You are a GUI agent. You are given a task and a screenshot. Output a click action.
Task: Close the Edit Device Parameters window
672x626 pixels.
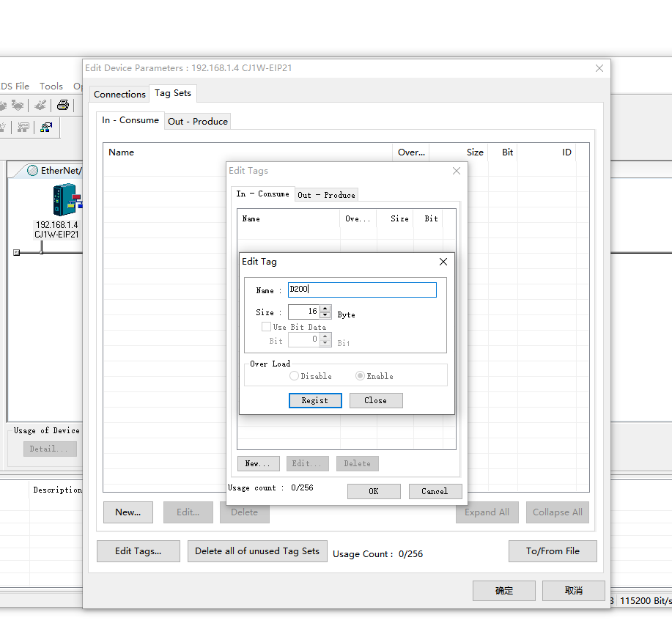point(599,68)
